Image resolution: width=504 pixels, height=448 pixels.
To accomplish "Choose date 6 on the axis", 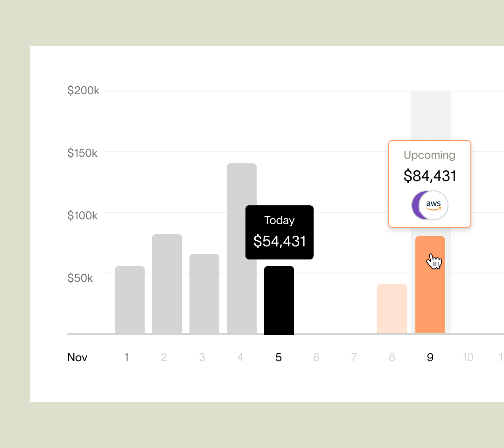I will (x=316, y=357).
